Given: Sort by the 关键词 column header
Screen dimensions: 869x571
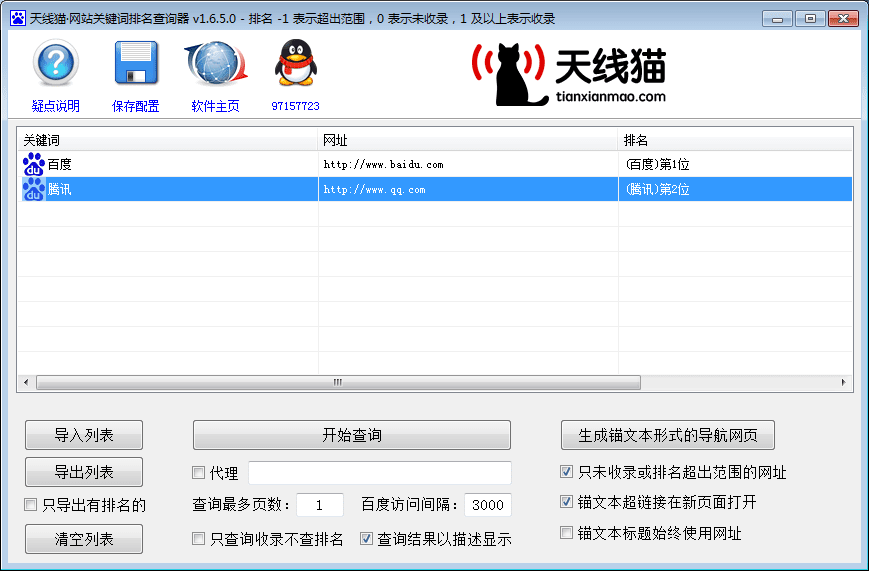Looking at the screenshot, I should [x=168, y=140].
